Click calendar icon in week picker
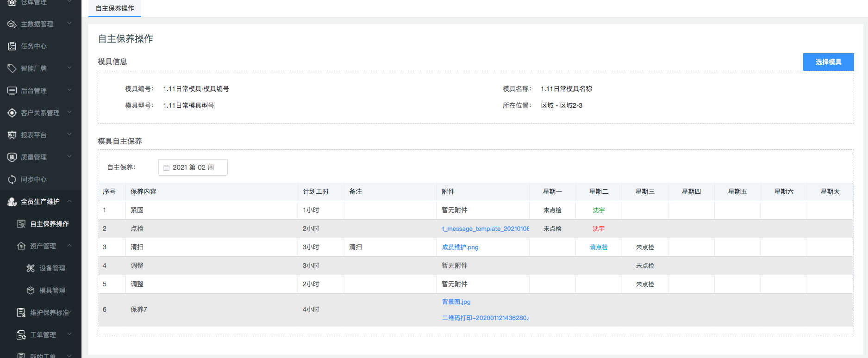The image size is (868, 358). click(167, 168)
